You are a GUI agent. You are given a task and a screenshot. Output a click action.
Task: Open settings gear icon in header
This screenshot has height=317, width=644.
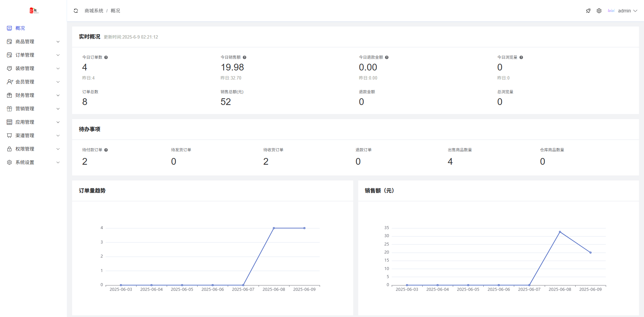point(599,11)
